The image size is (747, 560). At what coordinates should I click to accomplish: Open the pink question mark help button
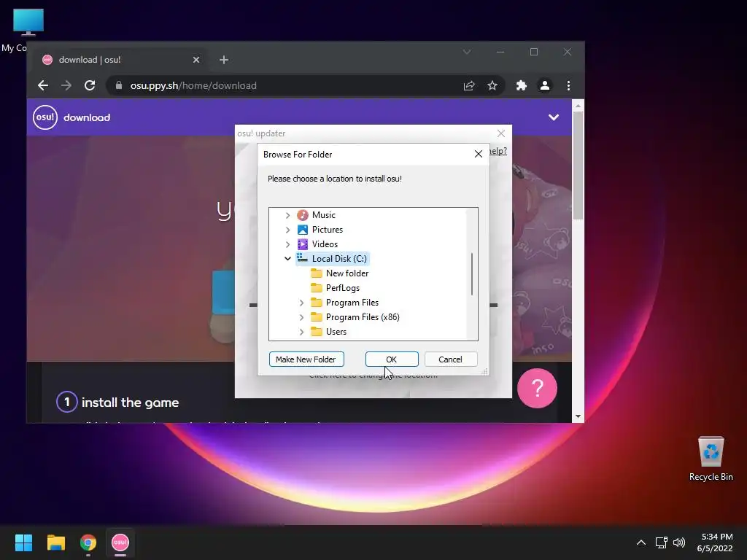click(x=537, y=388)
